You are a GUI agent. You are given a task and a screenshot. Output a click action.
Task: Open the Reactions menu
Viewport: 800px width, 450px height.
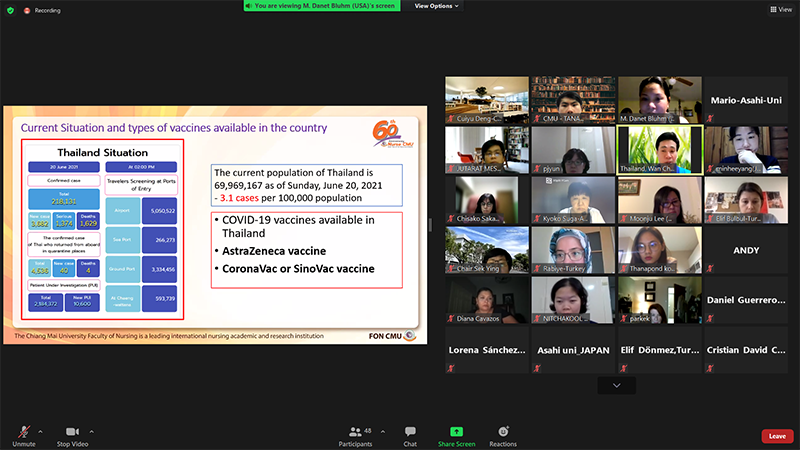click(503, 436)
